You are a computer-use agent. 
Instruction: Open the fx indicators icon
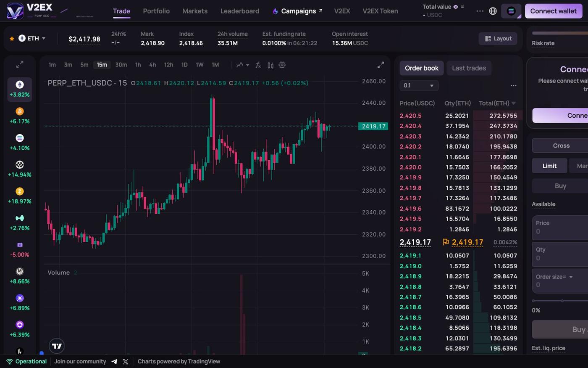pos(258,65)
